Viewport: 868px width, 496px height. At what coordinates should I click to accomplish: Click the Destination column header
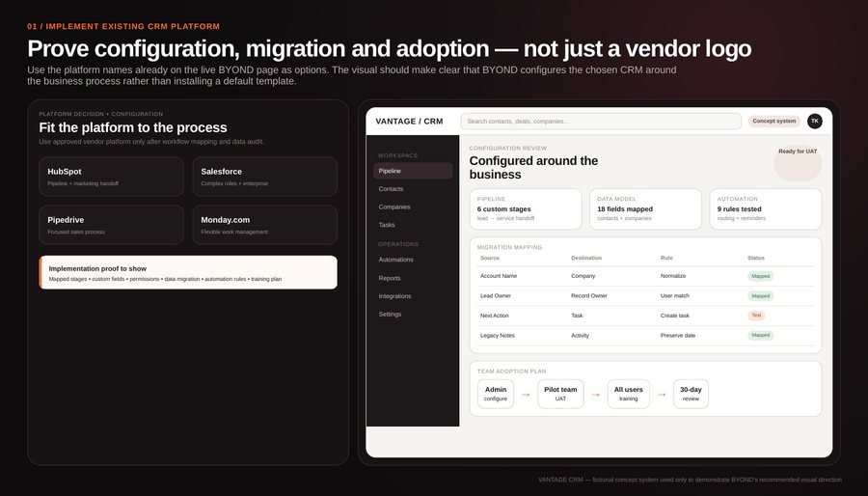586,258
